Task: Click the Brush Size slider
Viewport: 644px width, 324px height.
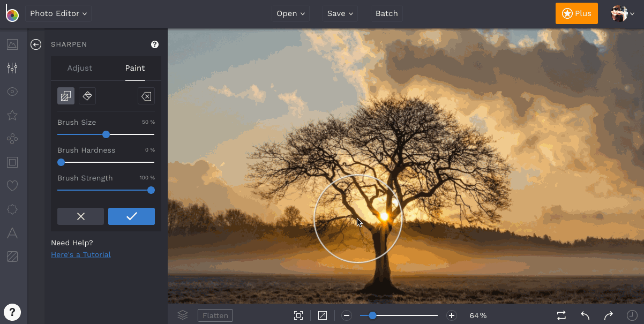Action: pyautogui.click(x=106, y=134)
